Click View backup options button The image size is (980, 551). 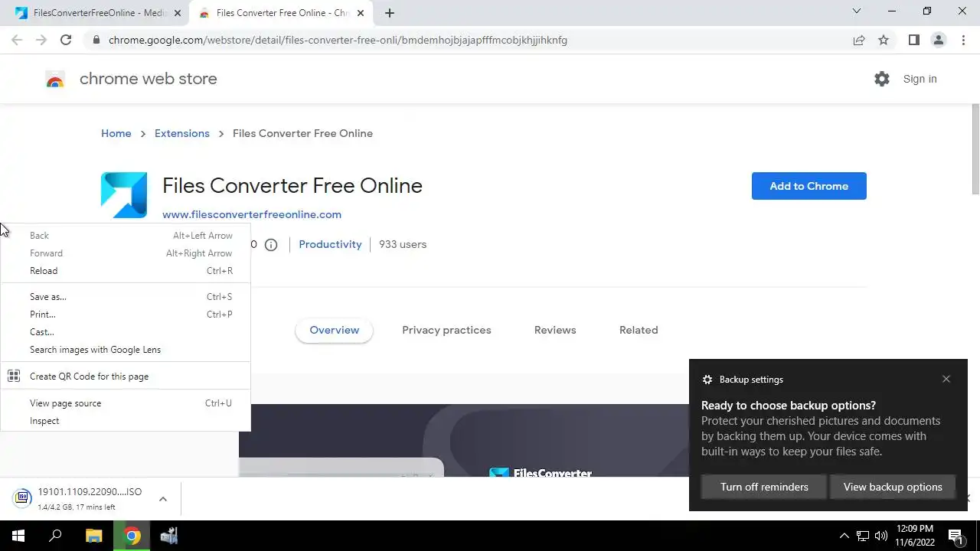(893, 487)
